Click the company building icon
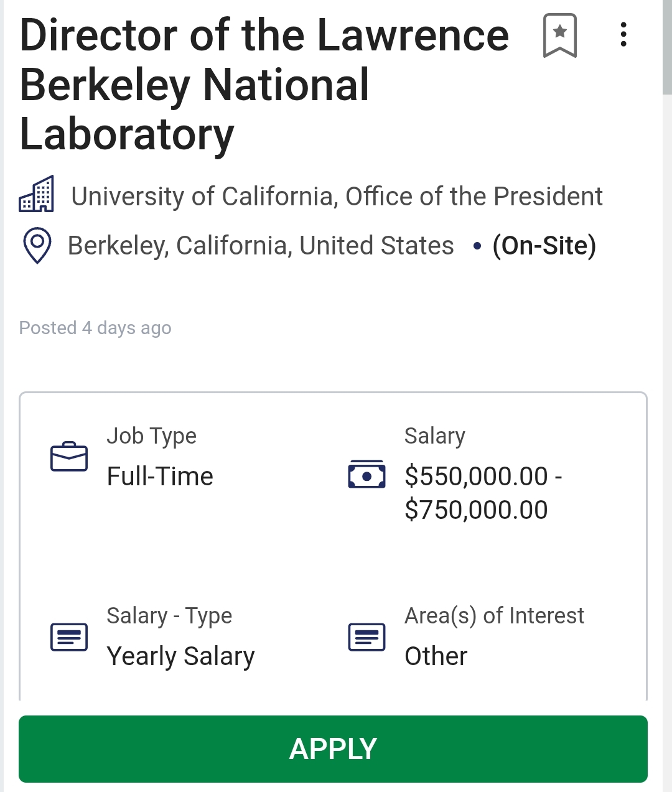672x792 pixels. click(37, 195)
